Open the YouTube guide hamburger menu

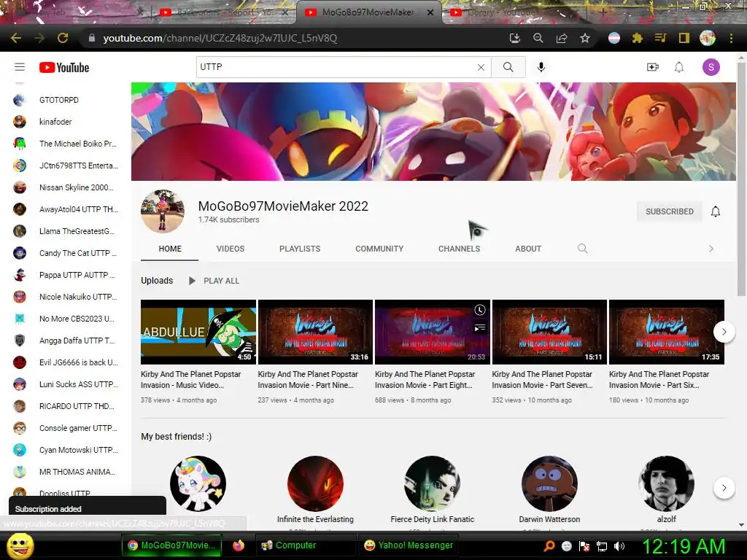tap(20, 67)
